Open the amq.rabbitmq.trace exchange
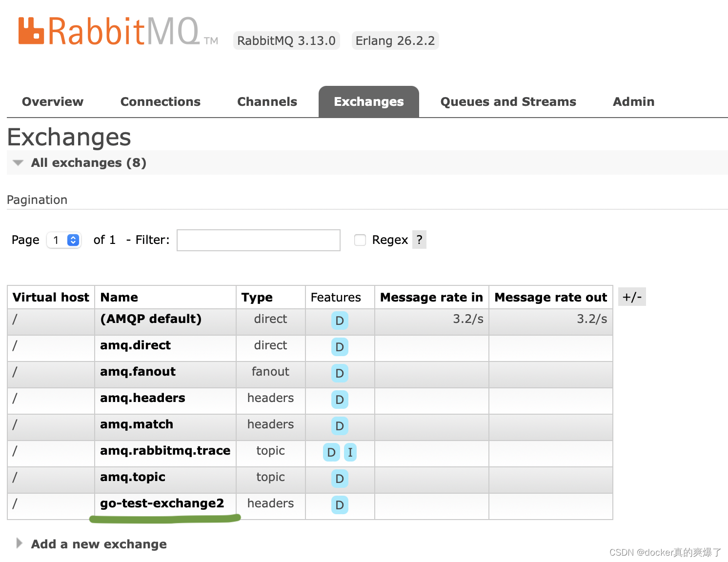 pos(165,450)
